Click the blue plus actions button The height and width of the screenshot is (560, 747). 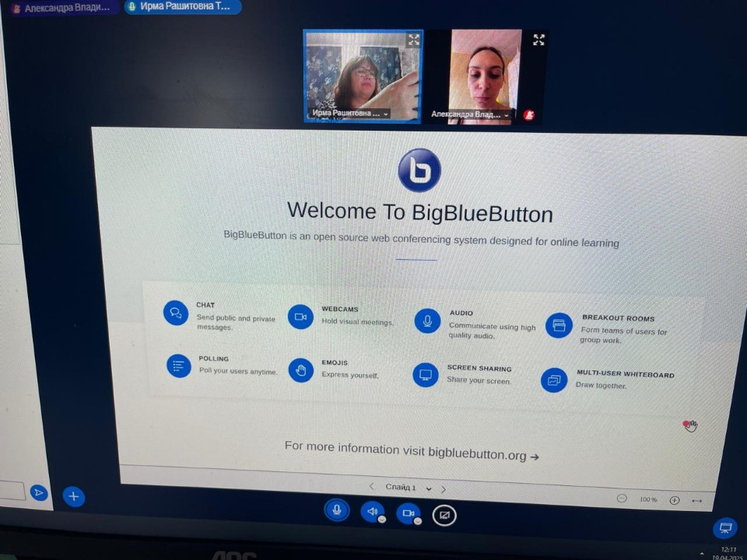(74, 496)
